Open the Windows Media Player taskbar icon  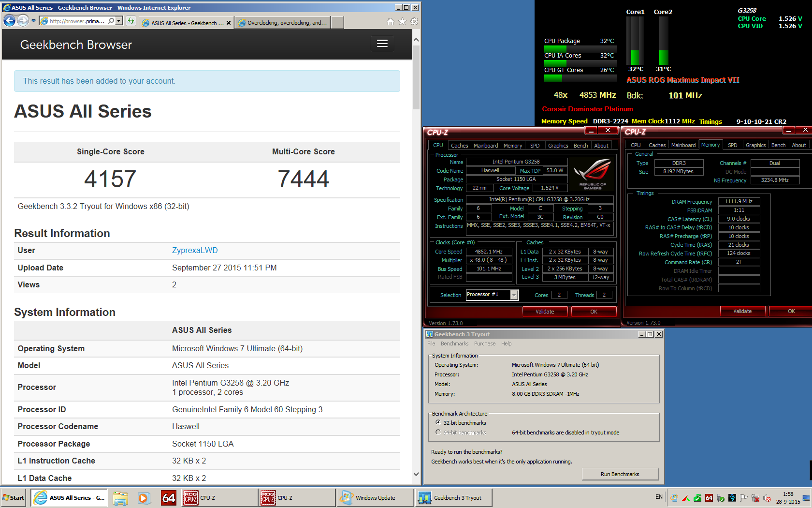[144, 498]
